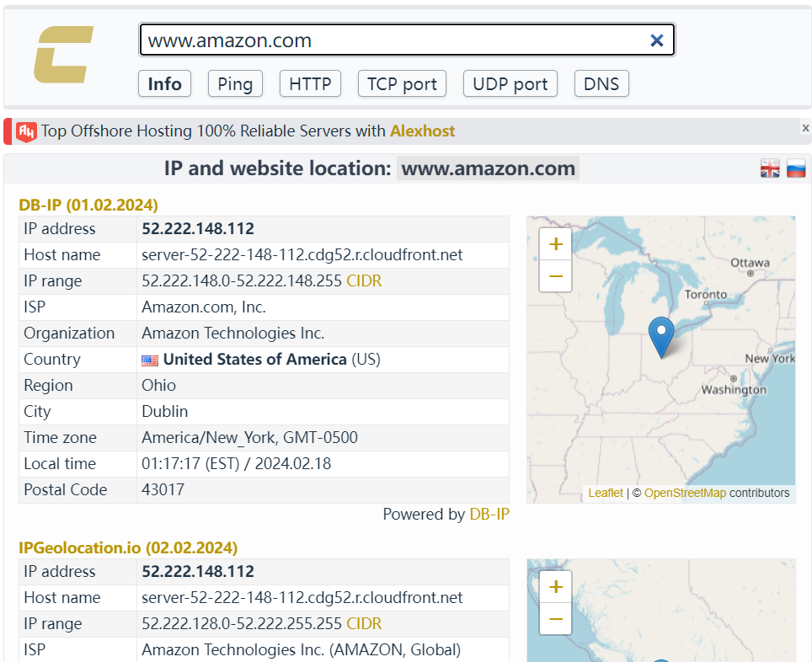Click the Organization value Amazon Technologies Inc.
Screen dimensions: 812x662
click(233, 334)
